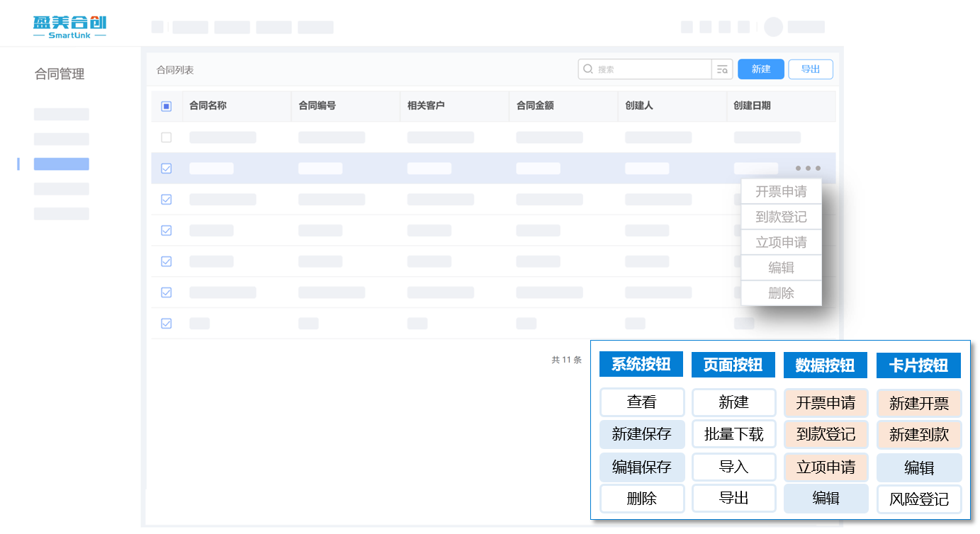
Task: Click 删除 in the row context menu
Action: click(x=781, y=293)
